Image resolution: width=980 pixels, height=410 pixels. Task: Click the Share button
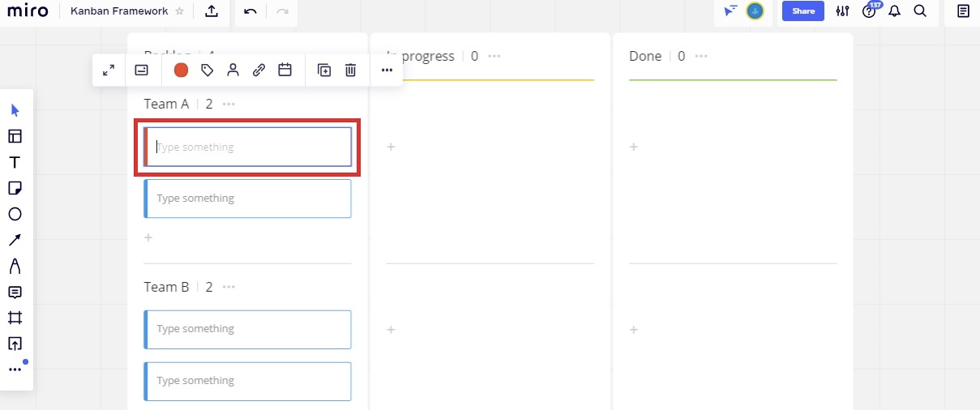(x=803, y=11)
